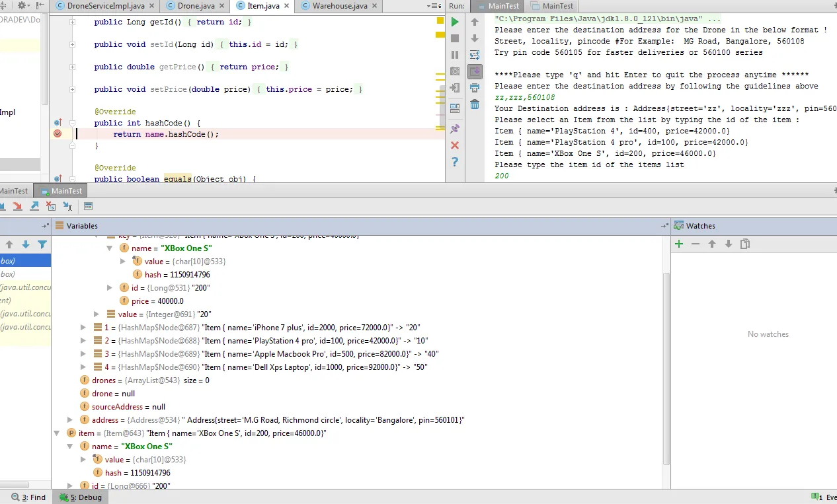Expand the value = {Integer@691} node

(97, 314)
